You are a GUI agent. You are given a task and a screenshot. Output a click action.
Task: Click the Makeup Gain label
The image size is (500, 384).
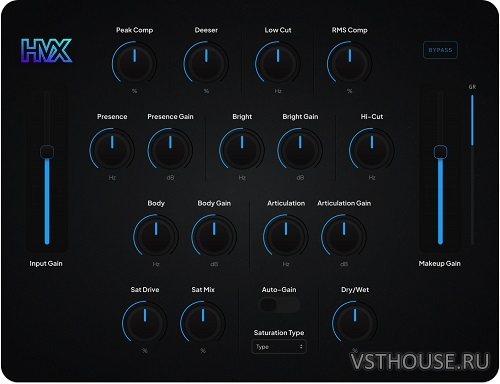point(440,263)
